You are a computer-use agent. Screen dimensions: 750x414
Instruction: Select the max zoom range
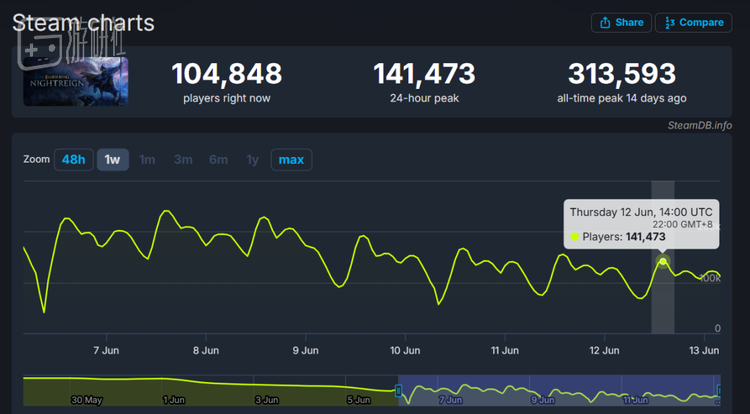tap(291, 160)
